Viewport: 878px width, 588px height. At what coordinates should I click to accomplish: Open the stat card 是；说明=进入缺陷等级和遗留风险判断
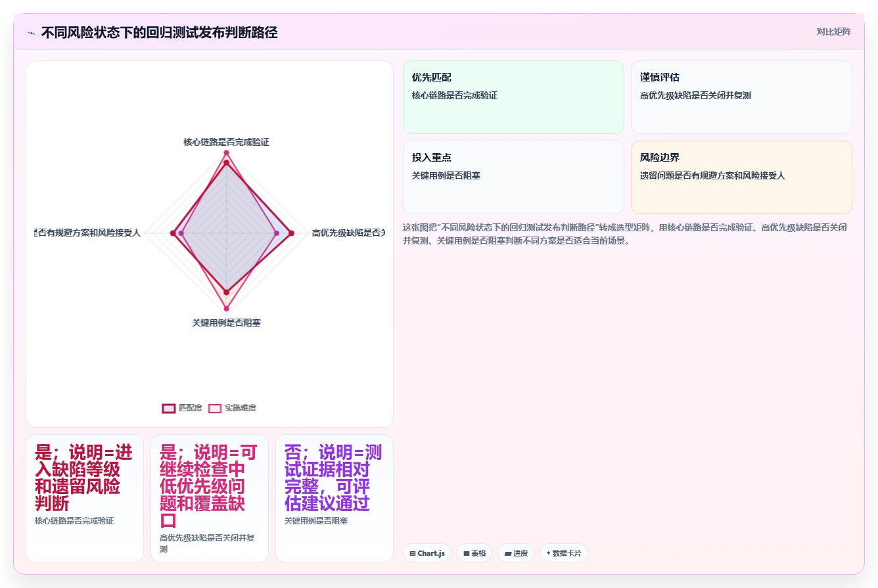[85, 498]
